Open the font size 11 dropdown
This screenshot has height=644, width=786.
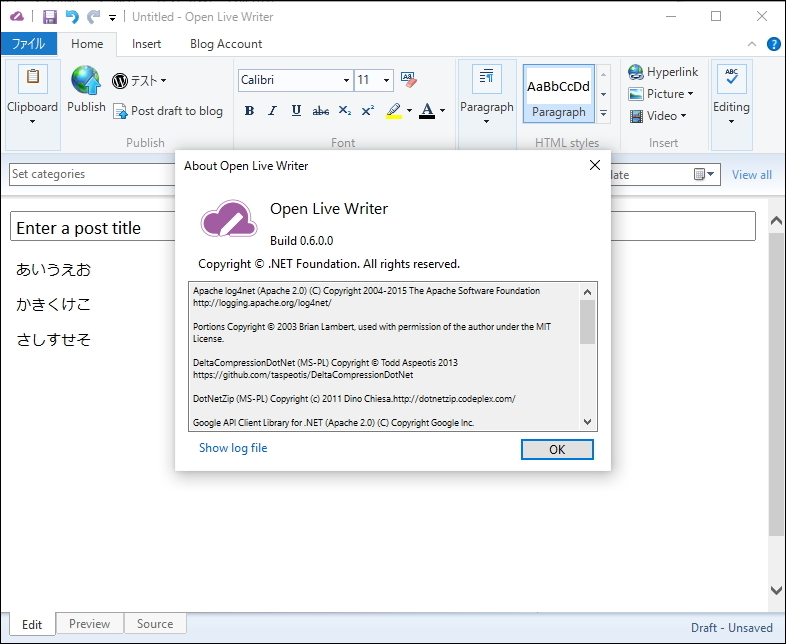coord(386,80)
